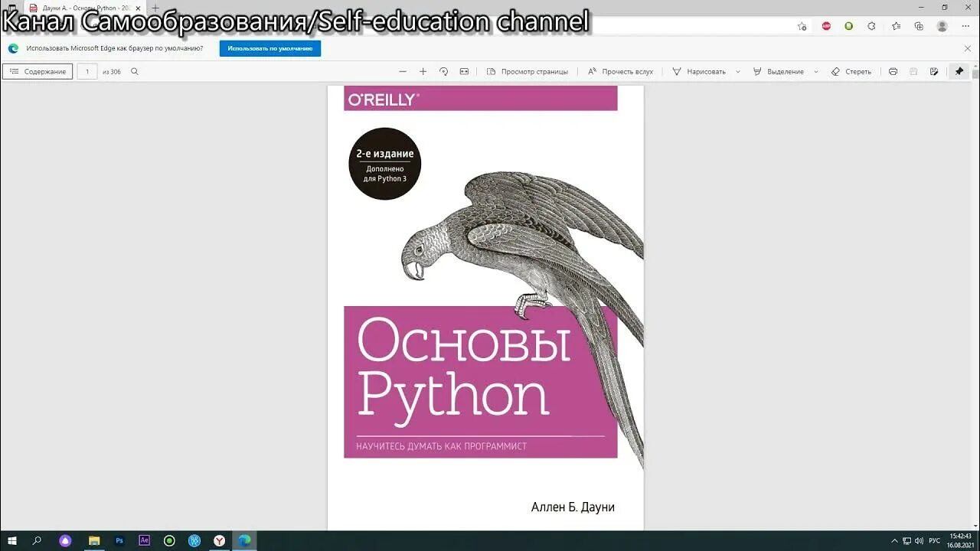Rotate the PDF page

pyautogui.click(x=443, y=71)
